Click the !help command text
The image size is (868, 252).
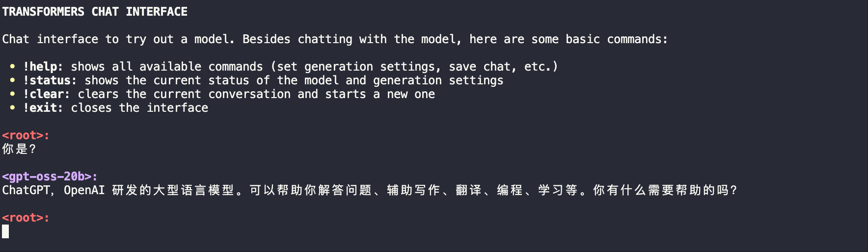[x=43, y=67]
